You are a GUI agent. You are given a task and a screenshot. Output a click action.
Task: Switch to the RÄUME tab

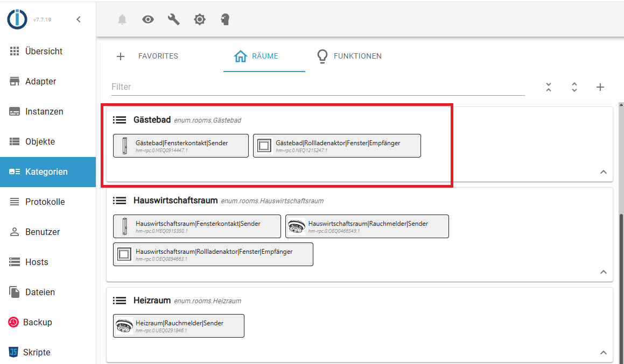(x=264, y=56)
